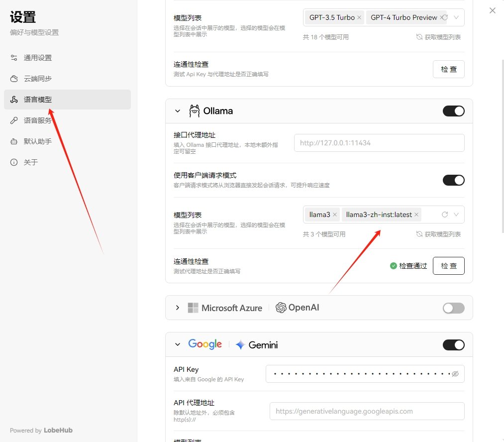Click the refresh icon in Ollama model list

point(445,215)
